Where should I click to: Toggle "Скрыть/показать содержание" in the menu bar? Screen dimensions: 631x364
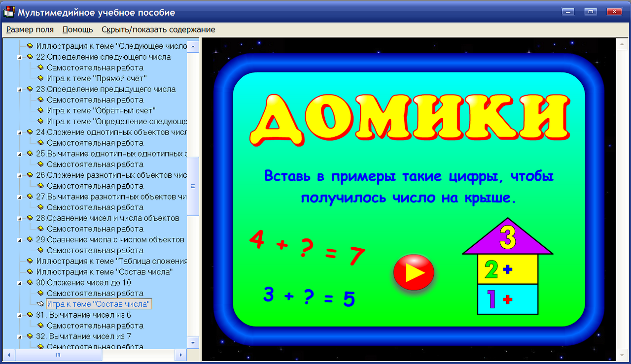click(x=159, y=30)
